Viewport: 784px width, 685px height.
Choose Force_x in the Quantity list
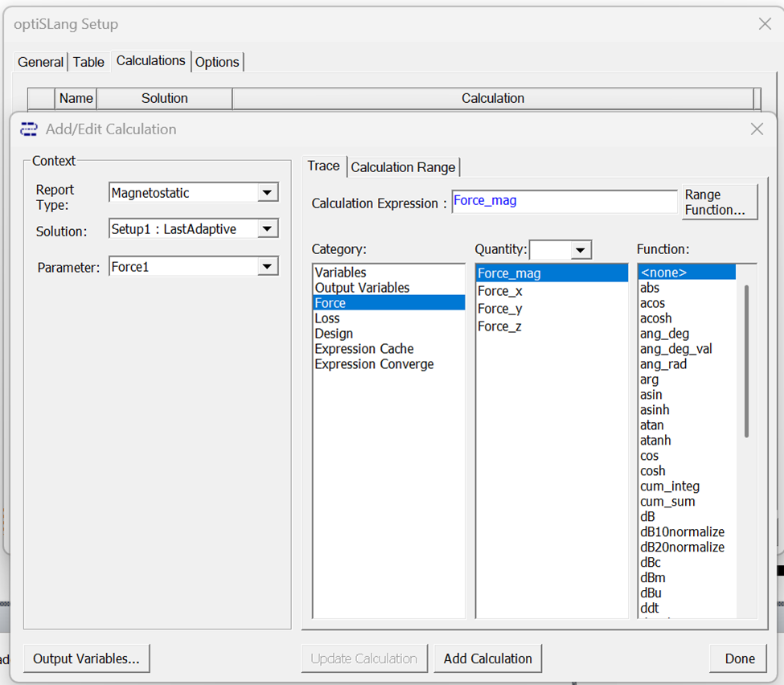[x=499, y=291]
